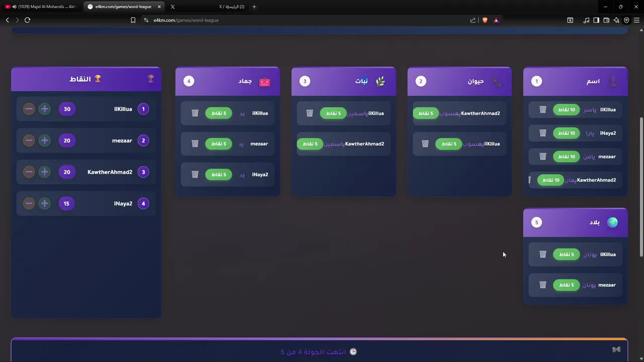The height and width of the screenshot is (362, 644).
Task: Click iNaya2's 10 نقاط badge in اسم column
Action: coord(566,133)
